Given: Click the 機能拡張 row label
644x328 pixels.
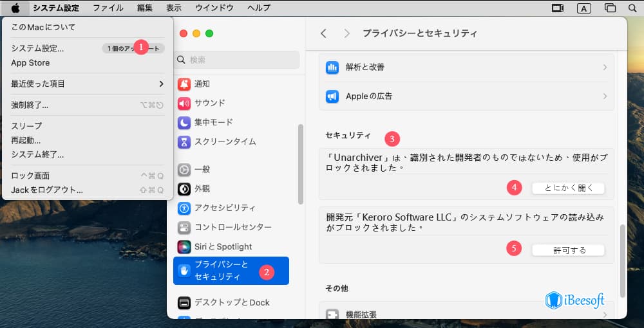Looking at the screenshot, I should [361, 314].
